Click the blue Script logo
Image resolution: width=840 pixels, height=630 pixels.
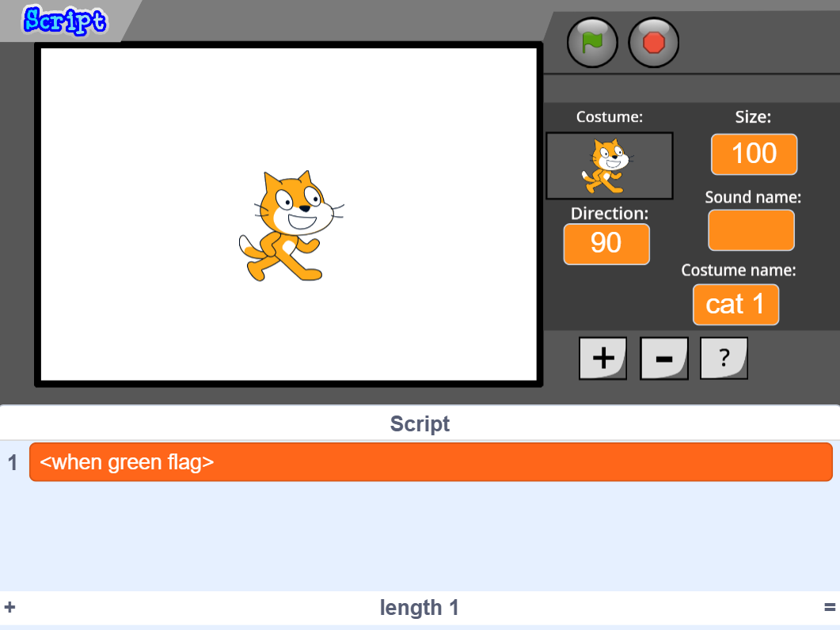[65, 21]
